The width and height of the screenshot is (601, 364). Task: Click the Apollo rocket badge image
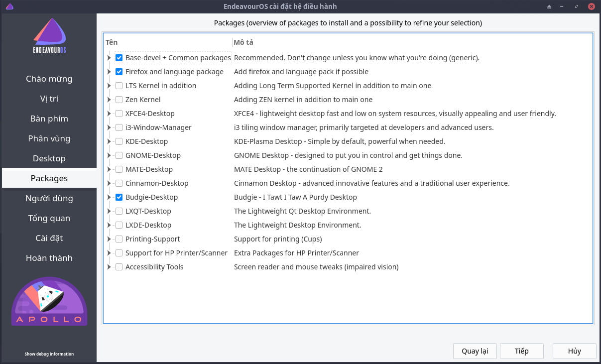49,301
